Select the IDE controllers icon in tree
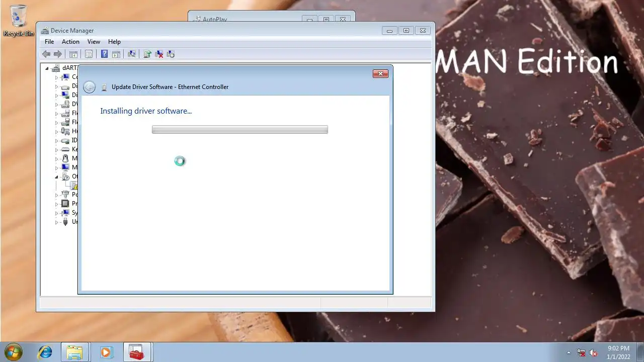This screenshot has height=362, width=644. (65, 140)
